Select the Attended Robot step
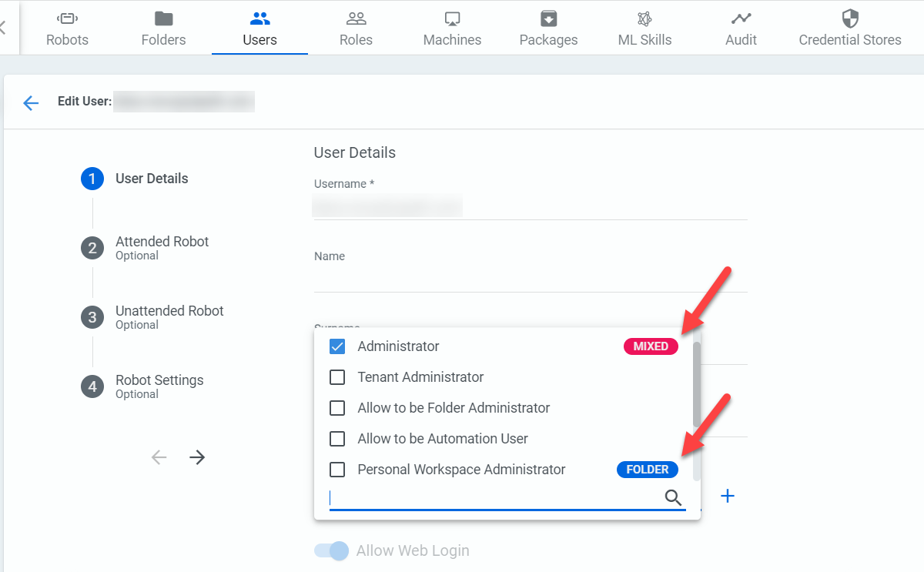The image size is (924, 572). (162, 241)
